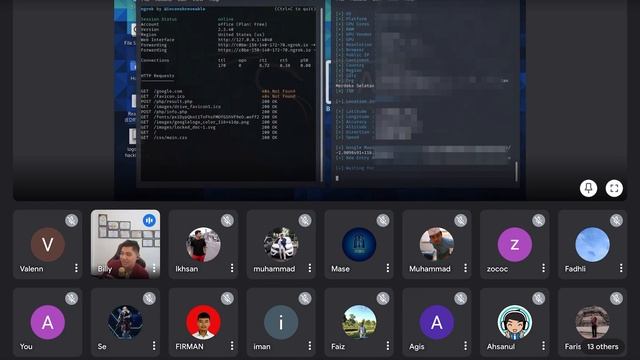Screen dimensions: 640x360
Task: Click the name label Valenn
Action: [x=31, y=269]
